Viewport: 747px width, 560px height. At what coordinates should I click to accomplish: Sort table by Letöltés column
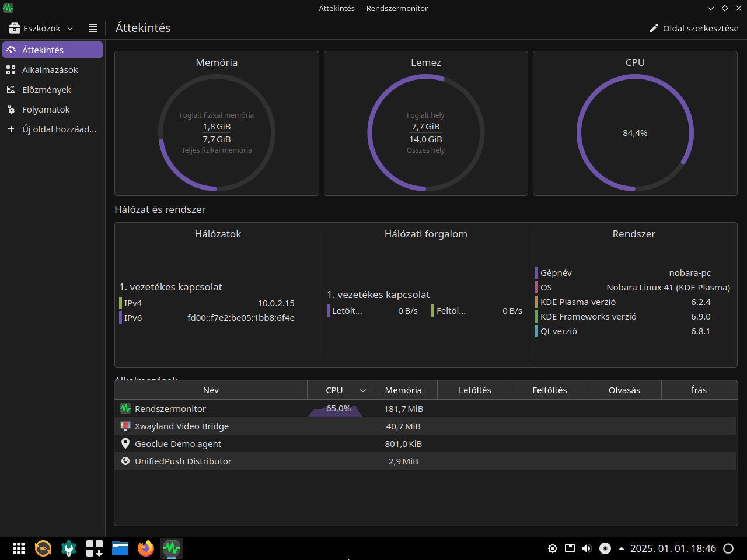[x=474, y=390]
